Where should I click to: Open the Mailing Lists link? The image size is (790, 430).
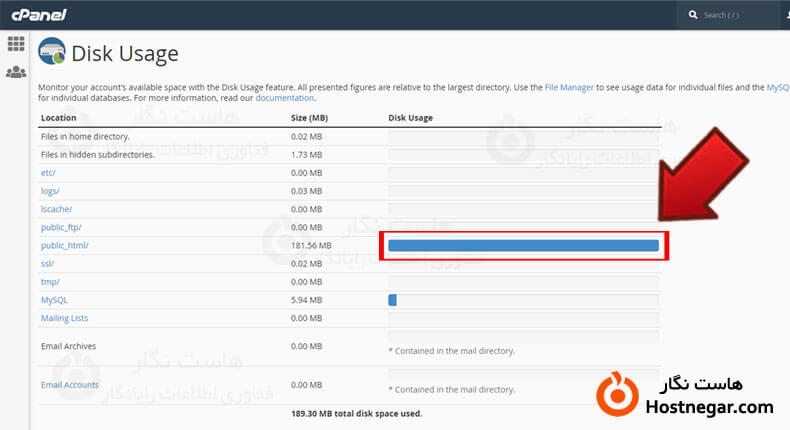[64, 318]
